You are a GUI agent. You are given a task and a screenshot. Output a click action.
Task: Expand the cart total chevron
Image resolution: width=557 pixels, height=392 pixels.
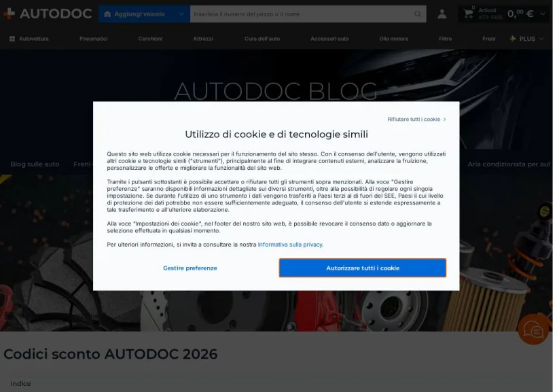[x=543, y=14]
